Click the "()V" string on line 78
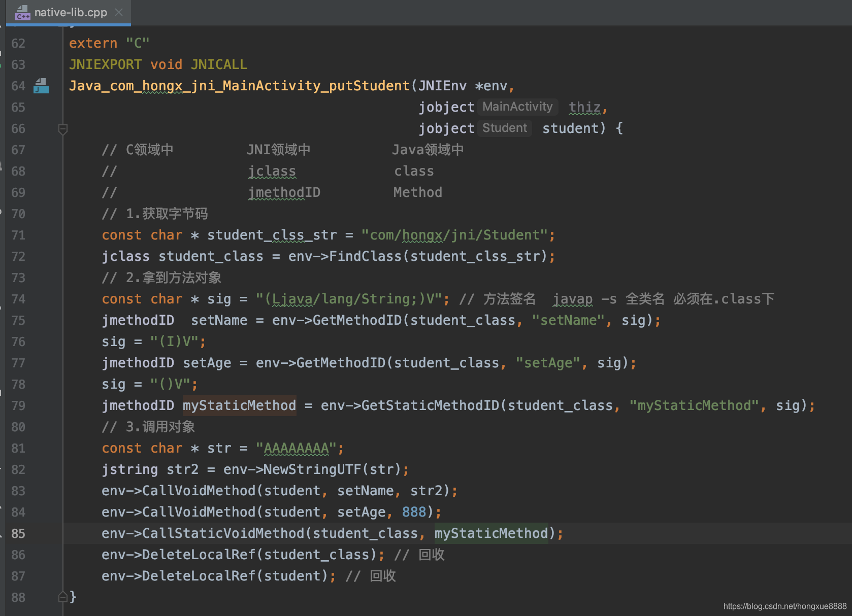This screenshot has height=616, width=852. click(170, 384)
